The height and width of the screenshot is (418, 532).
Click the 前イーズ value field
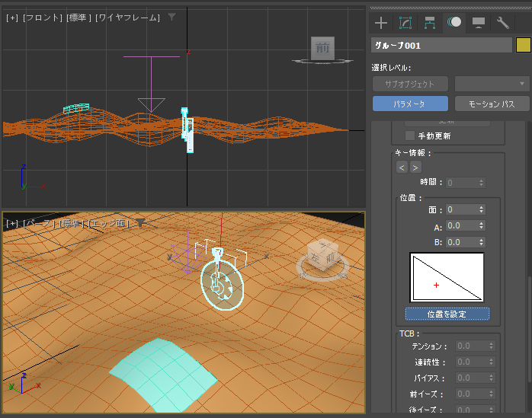click(x=471, y=394)
